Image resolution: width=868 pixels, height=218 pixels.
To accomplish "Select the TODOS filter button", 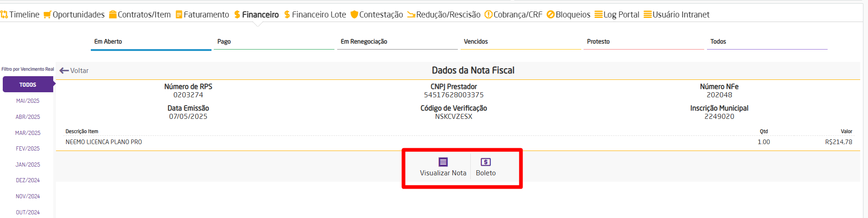I will (x=28, y=84).
